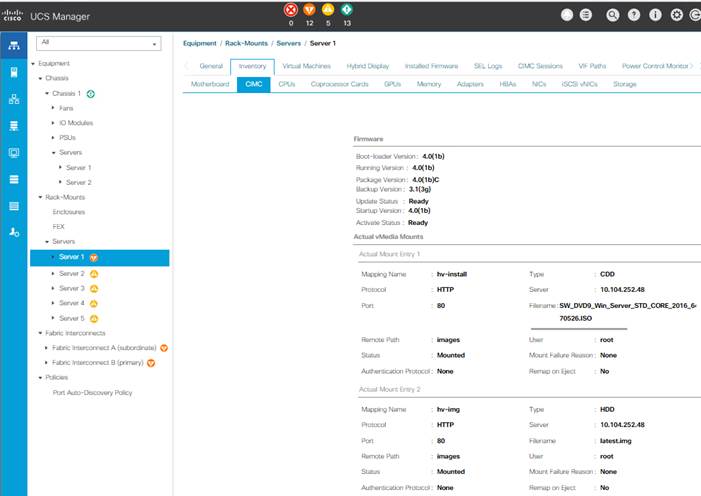
Task: Click the blank round icon in the header
Action: pos(567,15)
